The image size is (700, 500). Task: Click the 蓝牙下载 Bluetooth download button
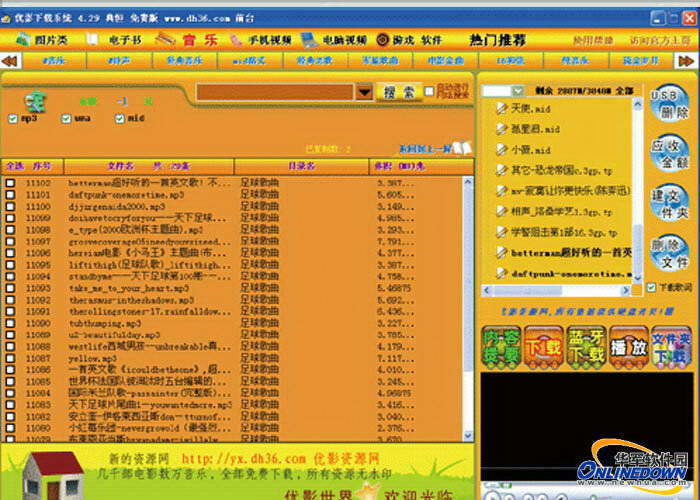[x=586, y=347]
